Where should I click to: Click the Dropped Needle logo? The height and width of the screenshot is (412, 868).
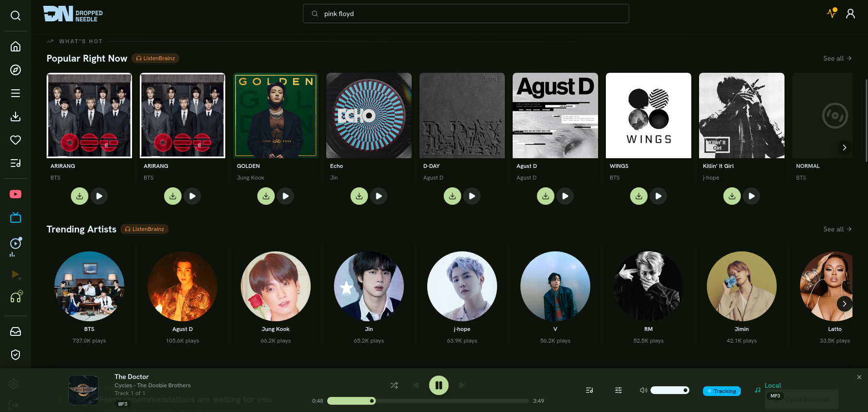tap(73, 14)
